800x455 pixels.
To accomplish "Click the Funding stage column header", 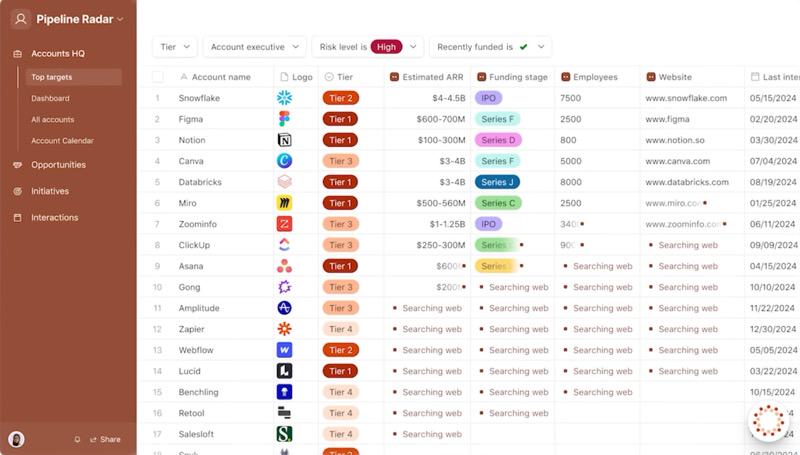I will 512,77.
